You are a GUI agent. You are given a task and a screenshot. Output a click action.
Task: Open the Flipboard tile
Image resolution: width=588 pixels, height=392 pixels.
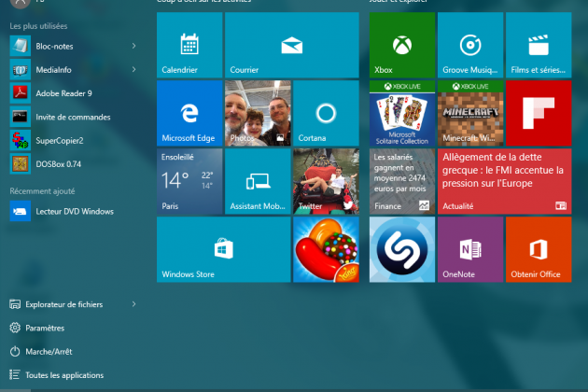[539, 113]
